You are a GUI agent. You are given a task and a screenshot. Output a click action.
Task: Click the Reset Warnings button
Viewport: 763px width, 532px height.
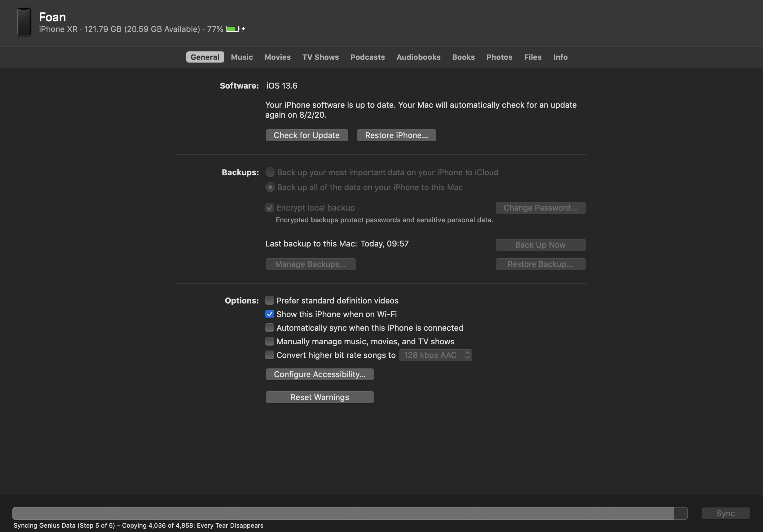pyautogui.click(x=319, y=397)
